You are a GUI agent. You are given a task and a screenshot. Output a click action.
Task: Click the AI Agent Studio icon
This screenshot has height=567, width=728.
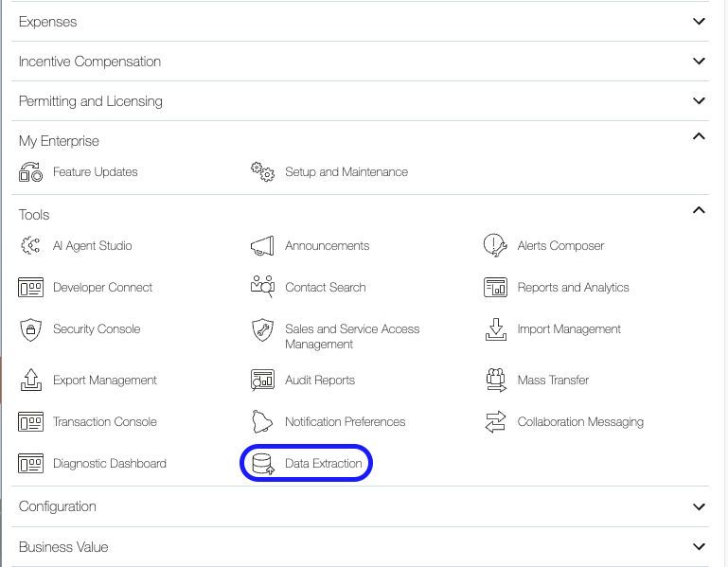[x=31, y=246]
